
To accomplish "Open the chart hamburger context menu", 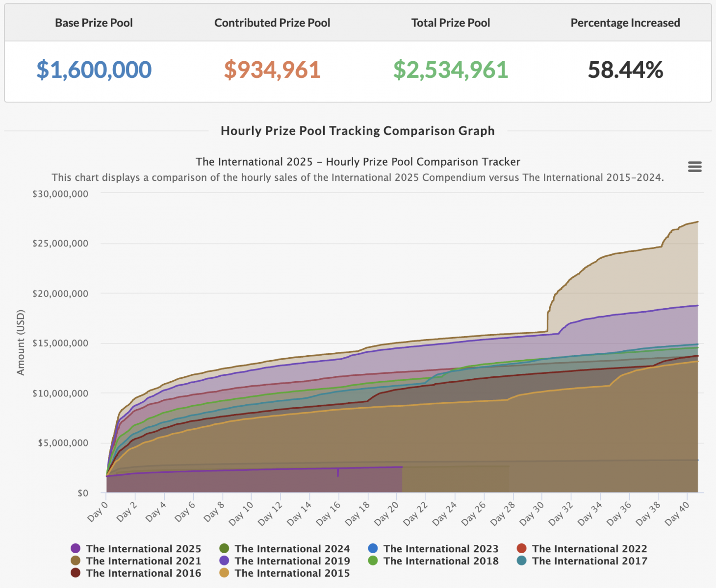I will click(694, 167).
